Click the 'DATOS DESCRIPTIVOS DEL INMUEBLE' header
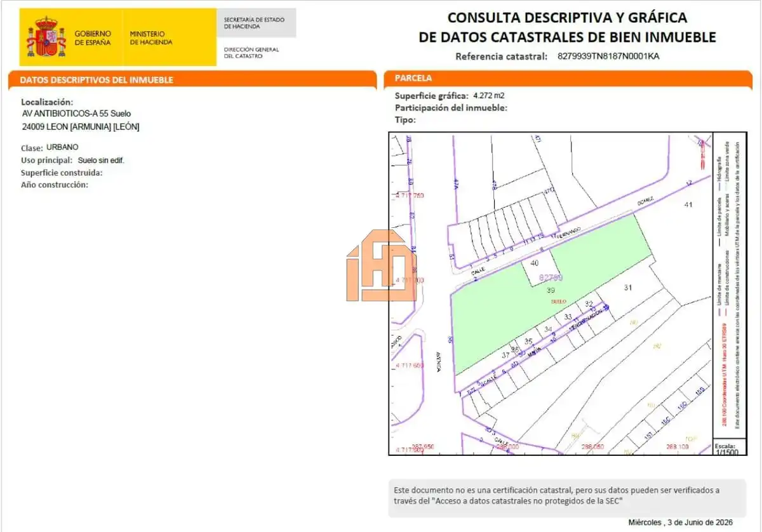762x532 pixels. click(97, 80)
